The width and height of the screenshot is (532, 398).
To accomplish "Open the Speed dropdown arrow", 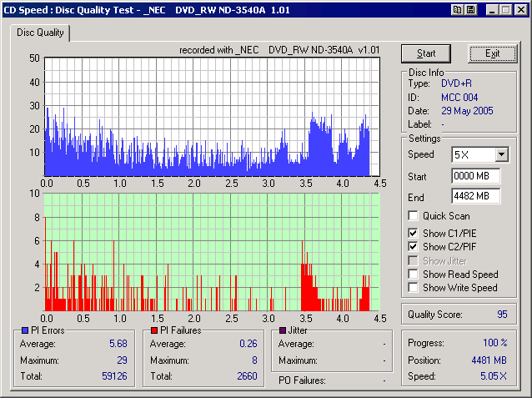I will point(500,155).
